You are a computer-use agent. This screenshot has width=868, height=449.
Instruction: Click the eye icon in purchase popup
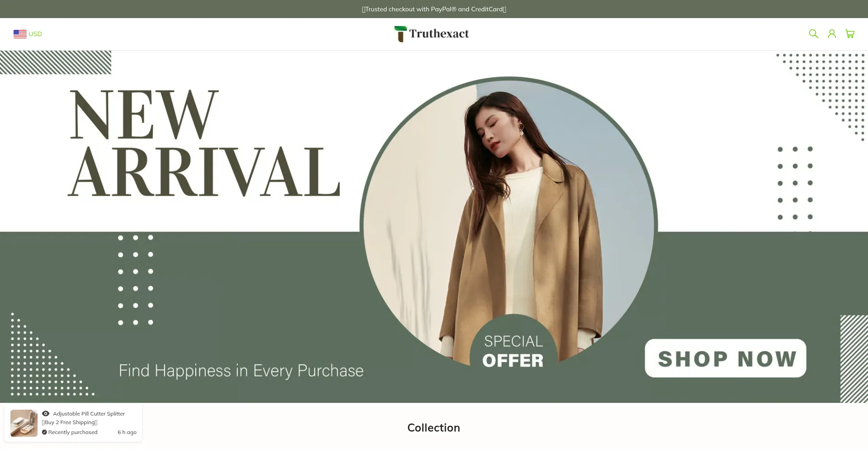[x=46, y=413]
